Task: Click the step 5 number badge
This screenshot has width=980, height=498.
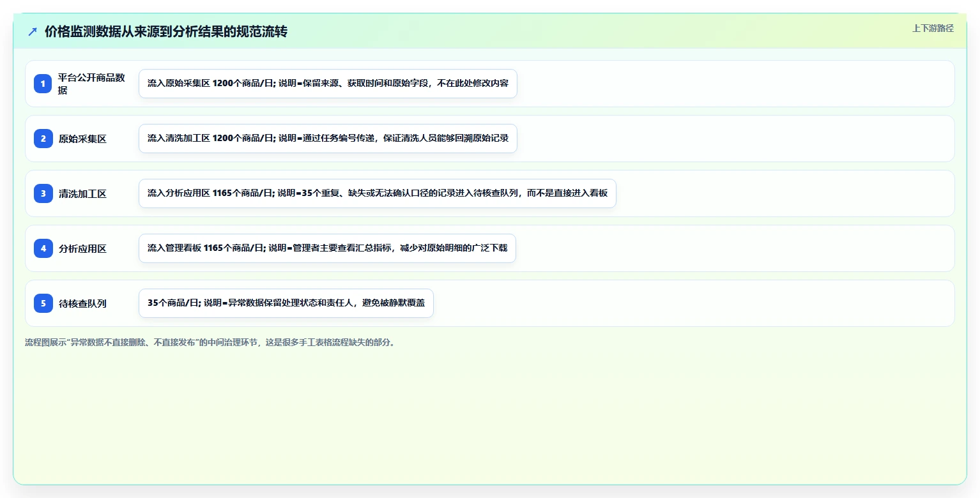Action: click(x=43, y=303)
